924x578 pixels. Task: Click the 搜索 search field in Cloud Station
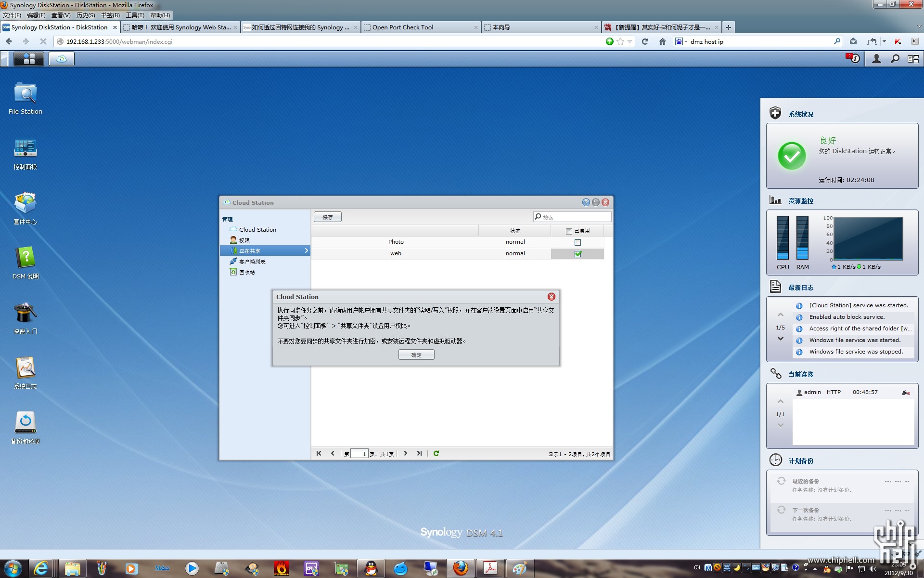572,217
